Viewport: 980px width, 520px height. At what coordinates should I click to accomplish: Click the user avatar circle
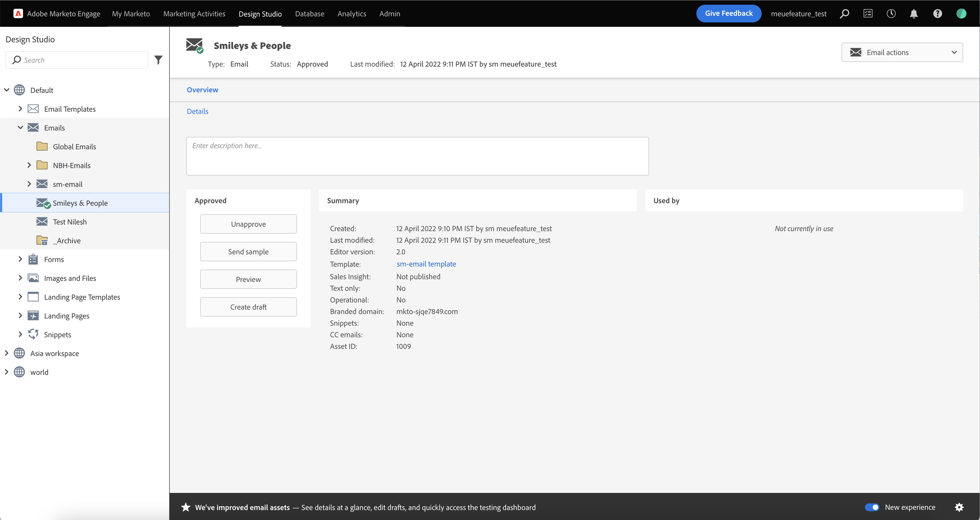[961, 13]
